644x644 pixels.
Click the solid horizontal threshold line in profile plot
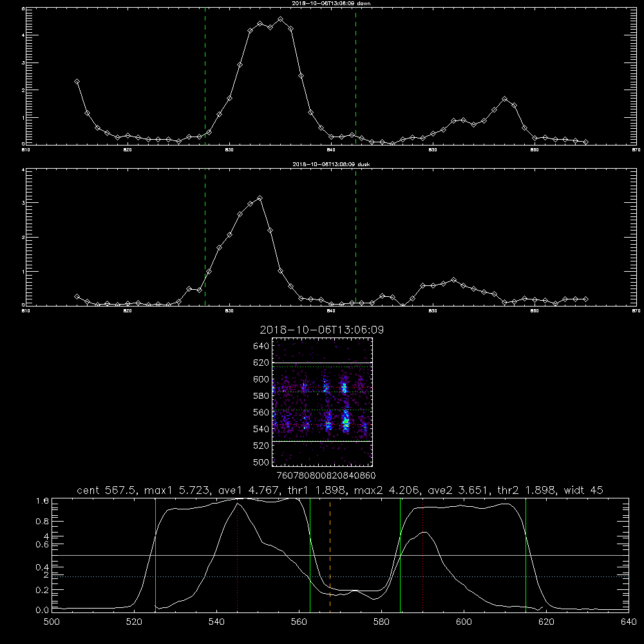[x=340, y=555]
